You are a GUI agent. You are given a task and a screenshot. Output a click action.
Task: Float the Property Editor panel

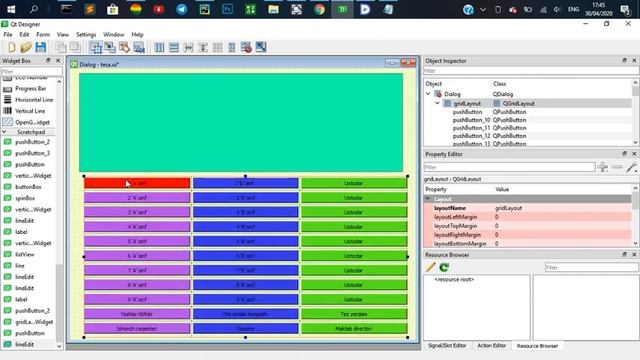coord(624,153)
